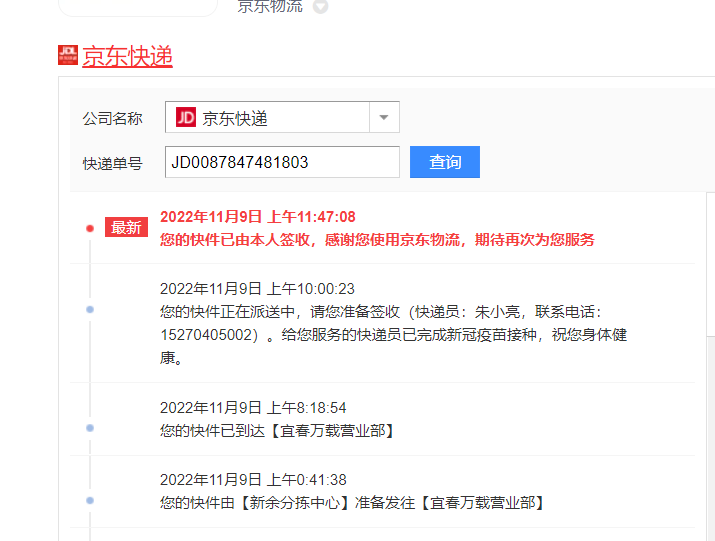Click the red latest status timeline dot

(90, 229)
